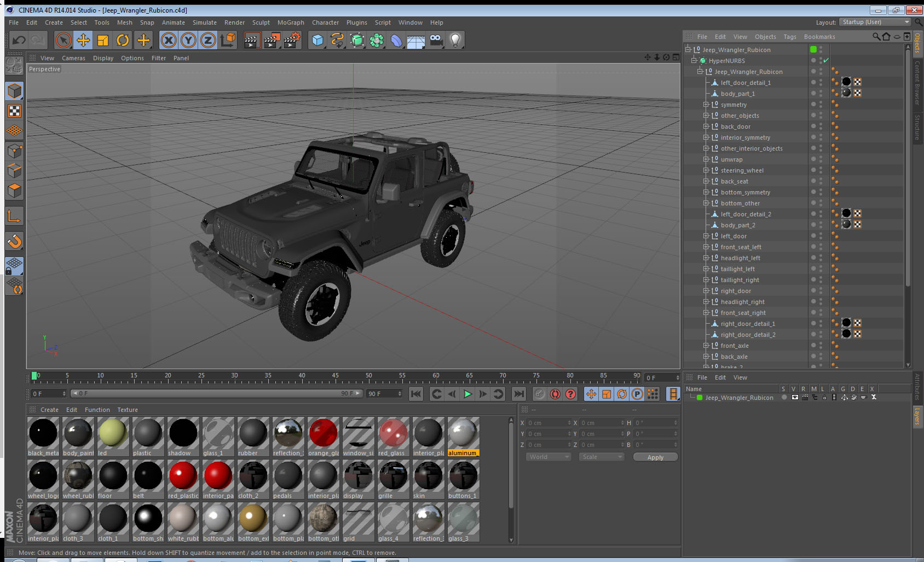Expand the steering_wheel group
Image resolution: width=924 pixels, height=562 pixels.
pyautogui.click(x=706, y=170)
